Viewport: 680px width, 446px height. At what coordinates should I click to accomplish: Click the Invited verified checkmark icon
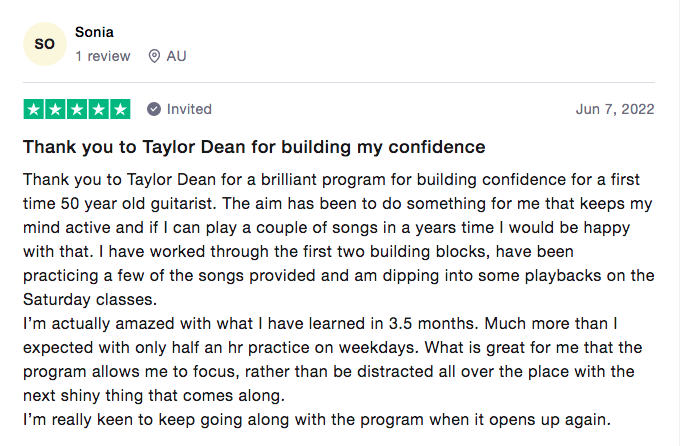[x=154, y=109]
